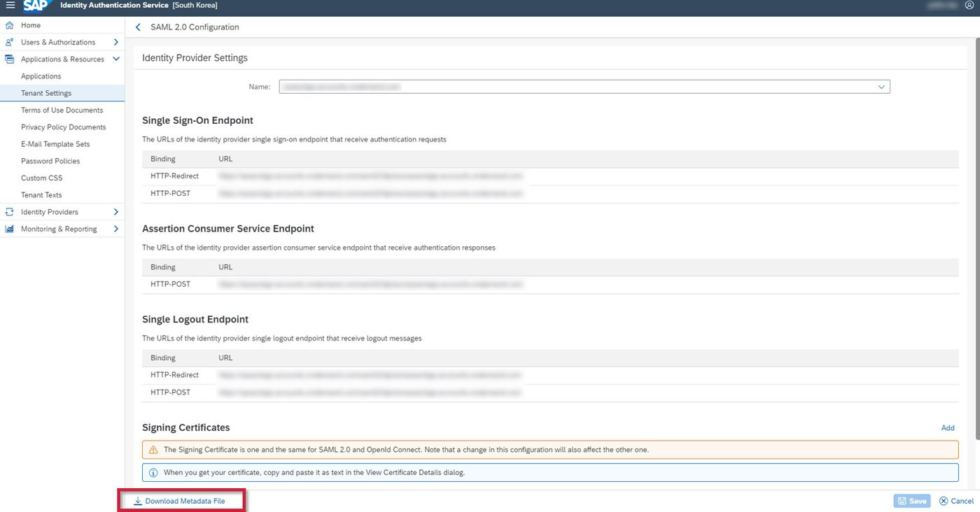
Task: Open the user profile icon
Action: pos(969,6)
